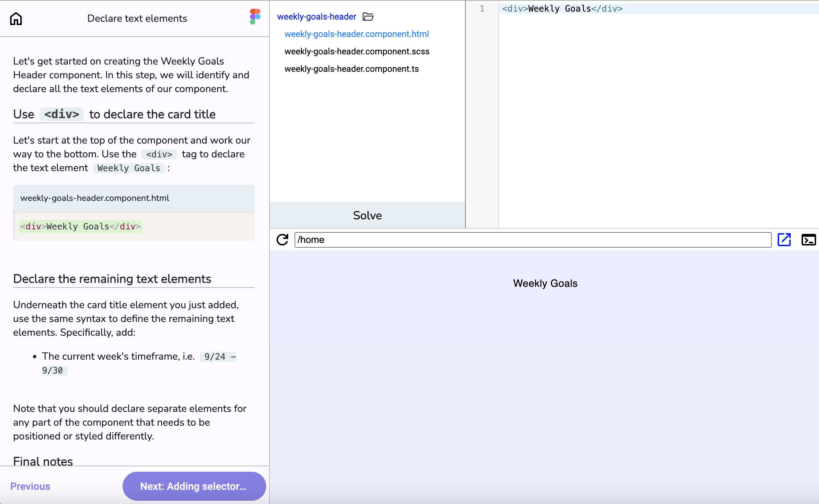Click the Declare text elements page title
Viewport: 819px width, 504px height.
[x=137, y=18]
